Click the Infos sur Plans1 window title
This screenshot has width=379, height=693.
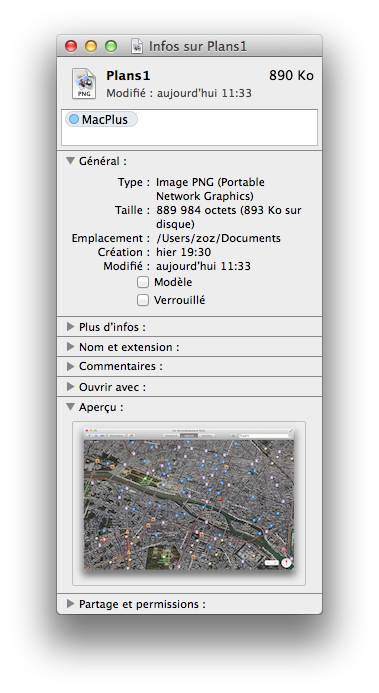(198, 46)
